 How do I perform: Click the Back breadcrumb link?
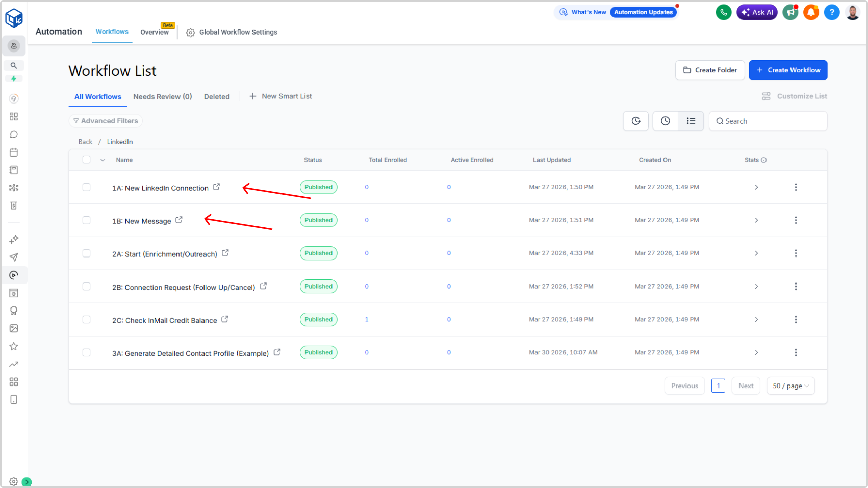click(85, 142)
